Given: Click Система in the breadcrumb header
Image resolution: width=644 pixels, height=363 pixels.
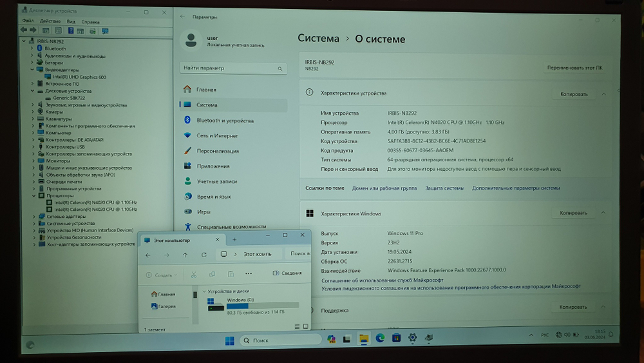Looking at the screenshot, I should point(318,38).
